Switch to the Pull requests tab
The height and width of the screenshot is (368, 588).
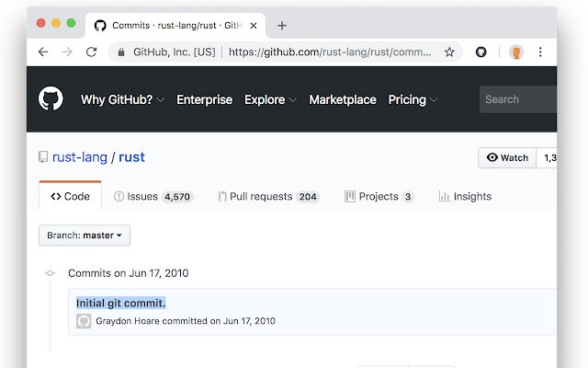268,196
